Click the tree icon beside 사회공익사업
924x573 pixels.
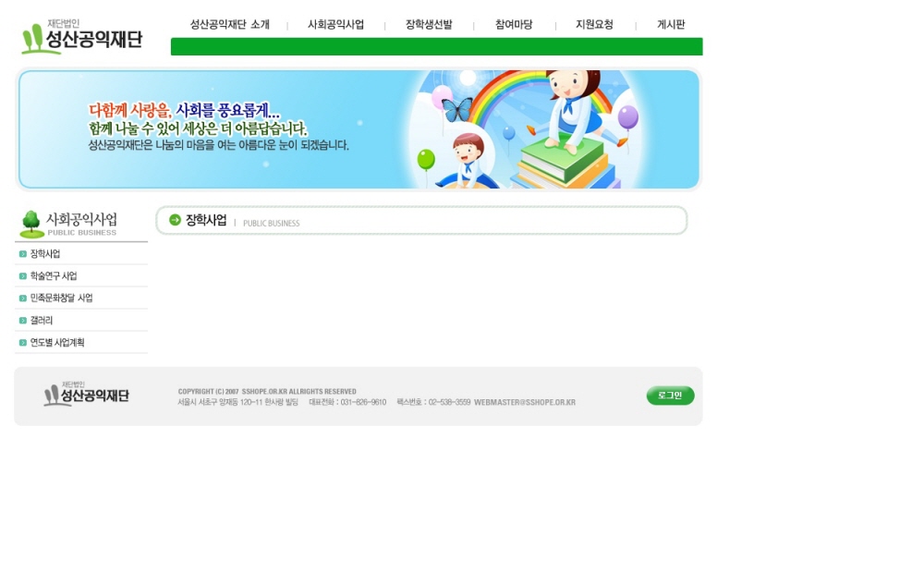click(31, 224)
